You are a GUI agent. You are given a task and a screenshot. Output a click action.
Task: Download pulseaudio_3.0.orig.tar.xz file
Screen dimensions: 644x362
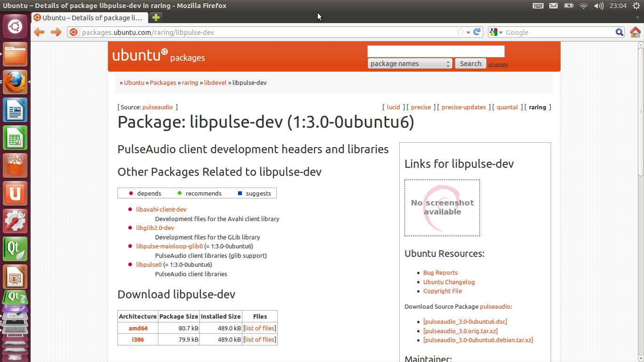(x=461, y=331)
